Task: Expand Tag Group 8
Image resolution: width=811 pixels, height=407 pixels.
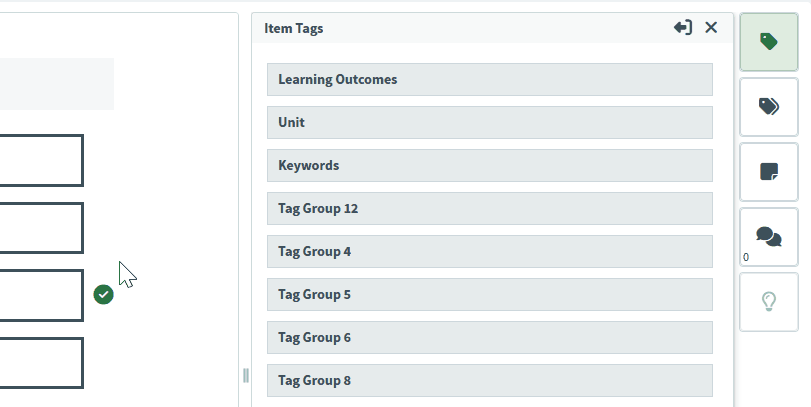Action: (x=489, y=380)
